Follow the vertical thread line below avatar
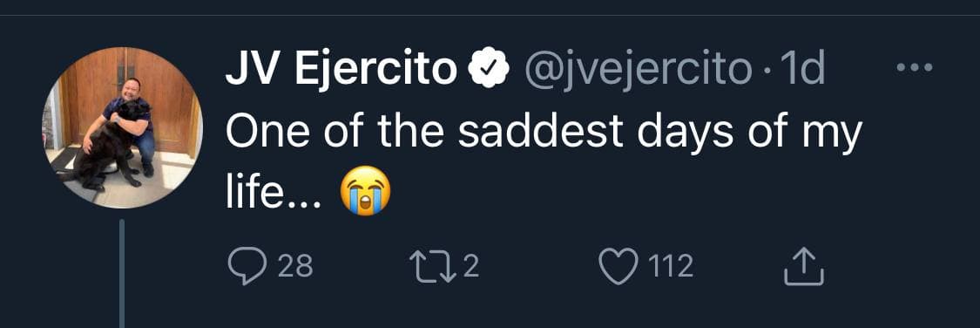Viewport: 980px width, 328px height. 122,274
